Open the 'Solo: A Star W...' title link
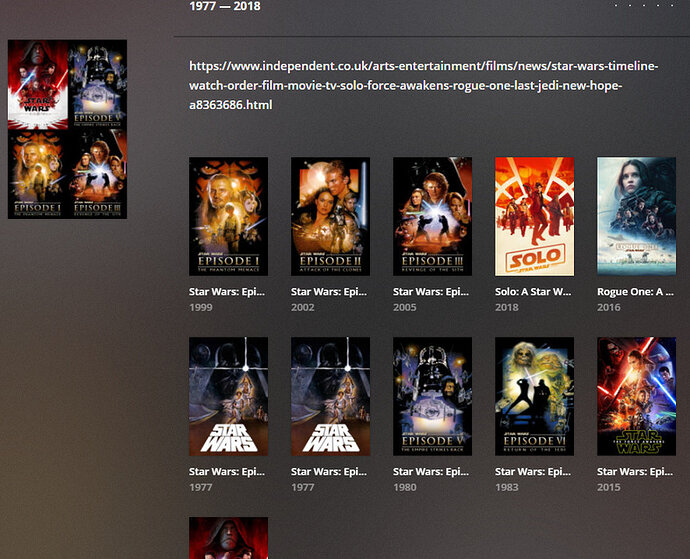The height and width of the screenshot is (559, 690). (533, 292)
